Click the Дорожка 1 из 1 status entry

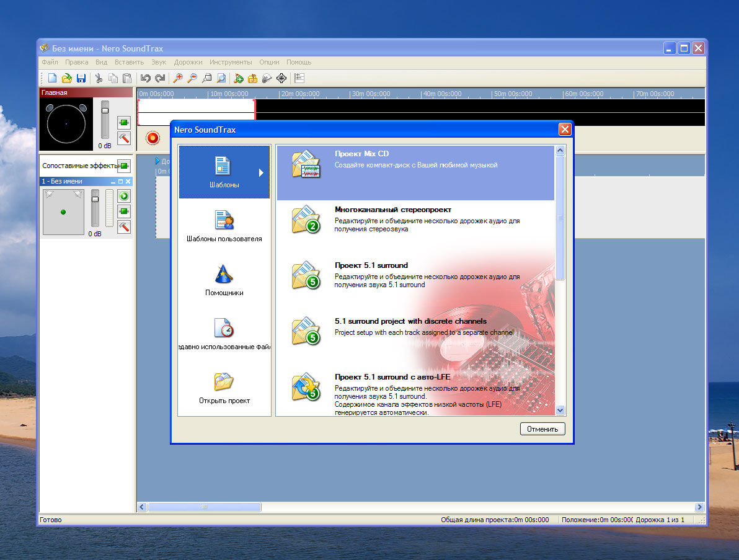pyautogui.click(x=660, y=520)
